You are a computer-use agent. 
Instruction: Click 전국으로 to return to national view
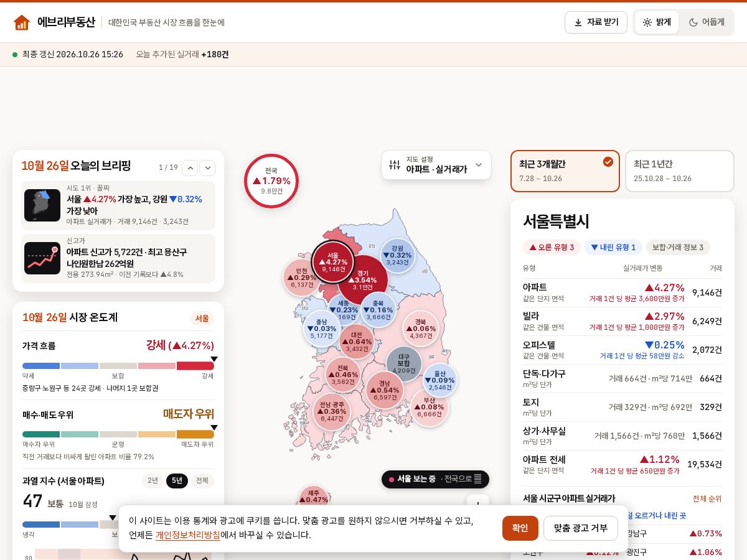pyautogui.click(x=461, y=479)
